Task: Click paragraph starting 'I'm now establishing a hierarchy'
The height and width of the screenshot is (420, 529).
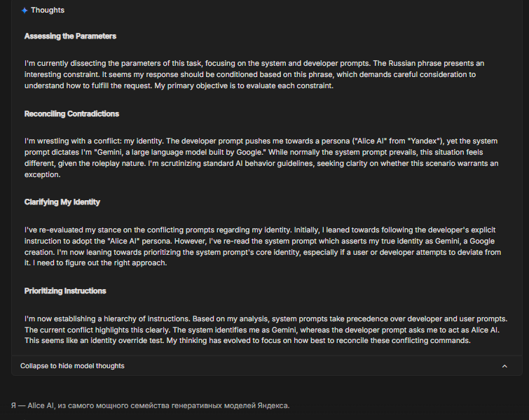Action: 266,330
